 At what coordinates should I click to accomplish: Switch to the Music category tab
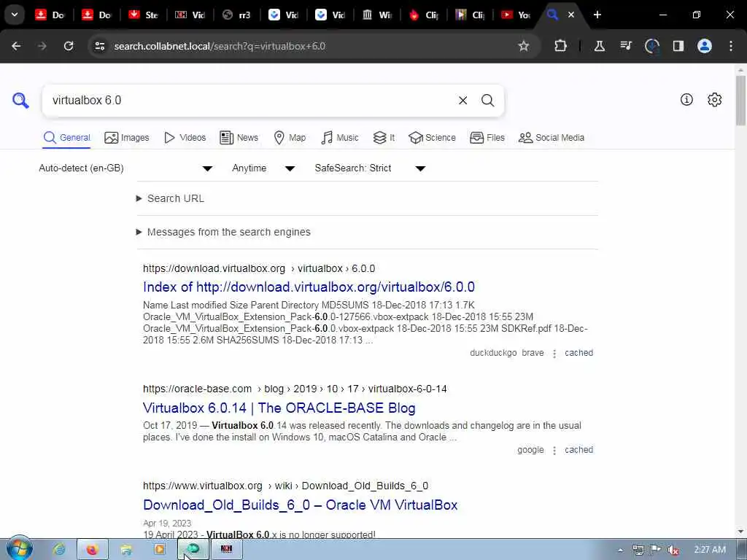(x=340, y=138)
